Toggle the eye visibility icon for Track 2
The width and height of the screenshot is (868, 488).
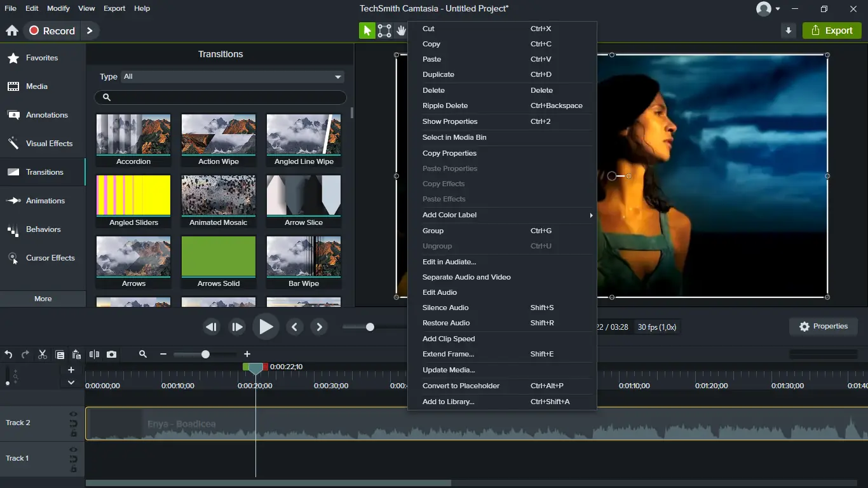pos(74,414)
